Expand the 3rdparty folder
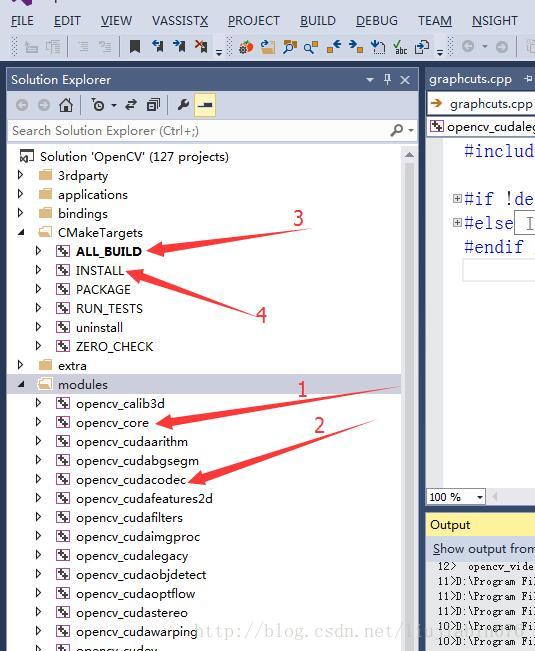 pyautogui.click(x=20, y=175)
